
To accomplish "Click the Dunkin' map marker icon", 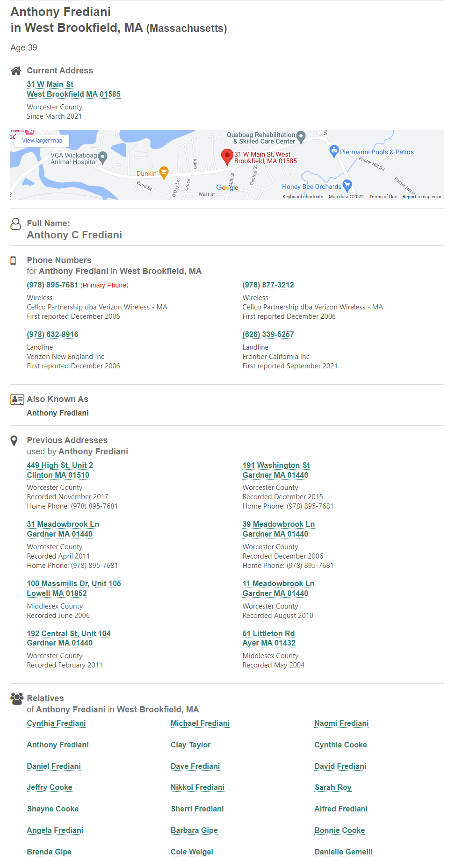I will (x=164, y=172).
